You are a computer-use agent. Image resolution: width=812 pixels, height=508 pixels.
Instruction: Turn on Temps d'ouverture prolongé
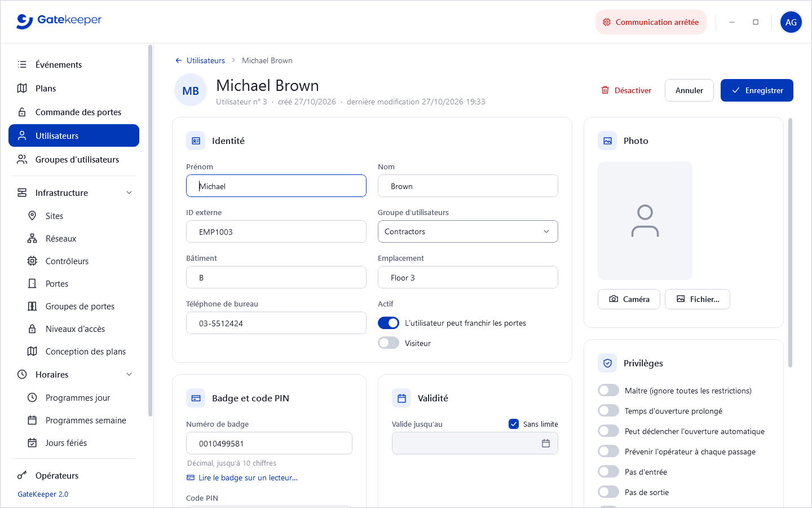(x=608, y=411)
